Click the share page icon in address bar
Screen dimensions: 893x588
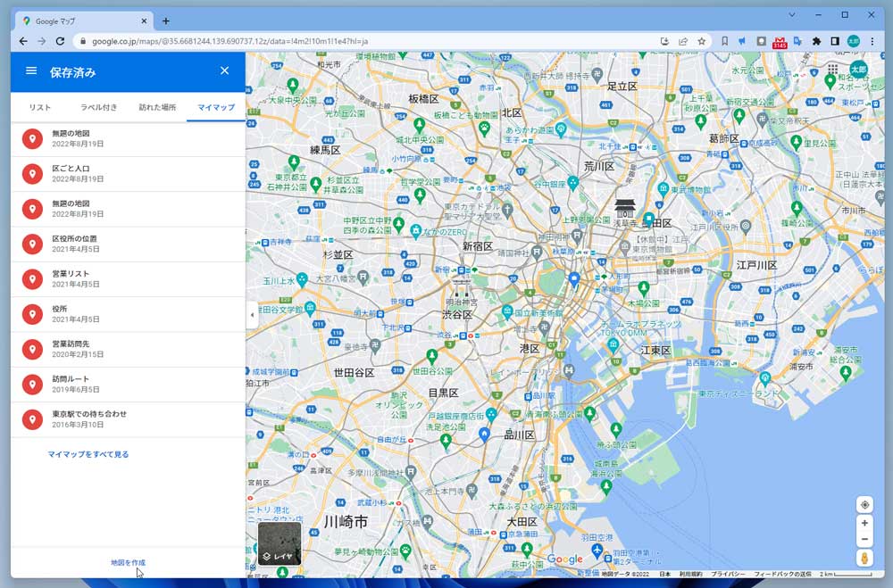tap(683, 41)
